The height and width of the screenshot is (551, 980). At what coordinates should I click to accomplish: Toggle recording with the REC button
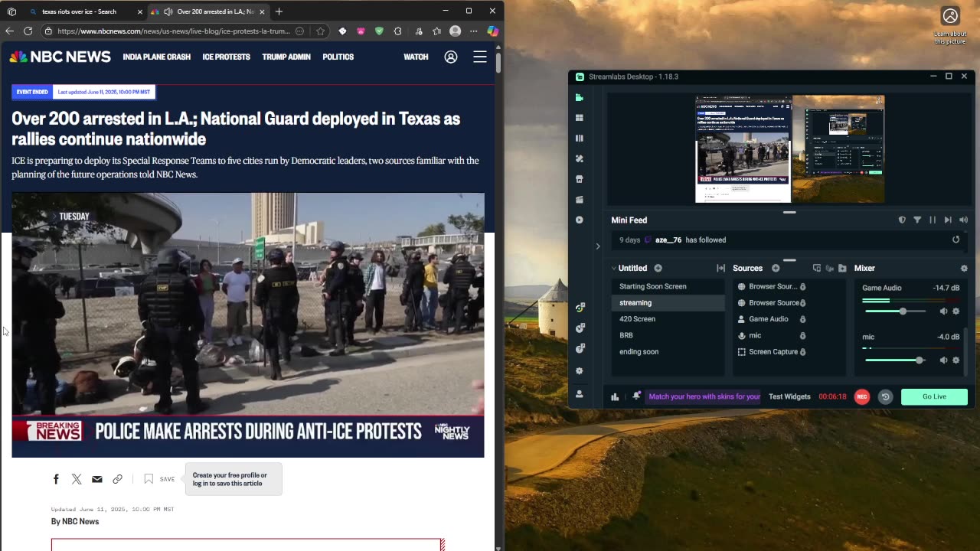tap(862, 396)
